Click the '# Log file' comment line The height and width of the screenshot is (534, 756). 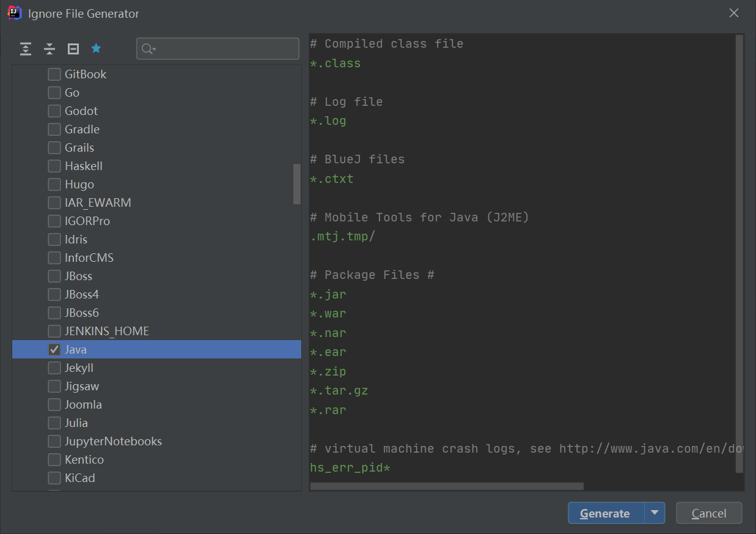tap(347, 102)
